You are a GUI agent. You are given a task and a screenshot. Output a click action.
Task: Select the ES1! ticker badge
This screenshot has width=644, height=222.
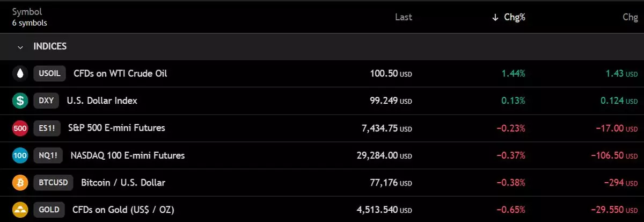click(47, 128)
